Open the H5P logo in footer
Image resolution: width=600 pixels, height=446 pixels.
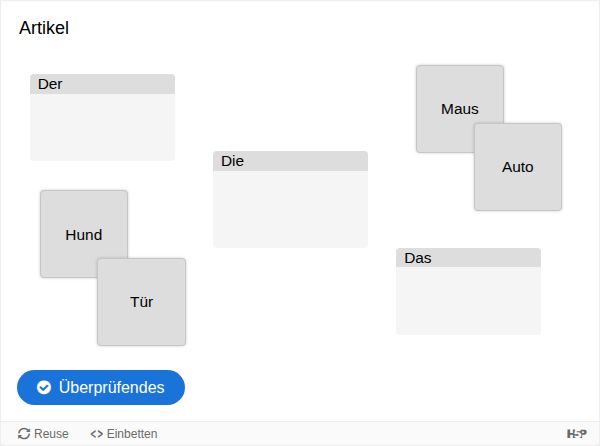(x=576, y=434)
